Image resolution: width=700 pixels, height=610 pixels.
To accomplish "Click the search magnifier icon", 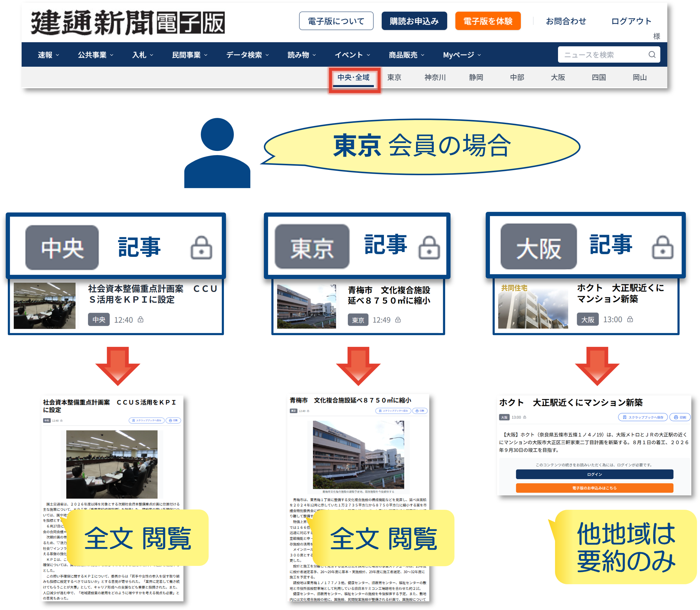I will point(652,55).
